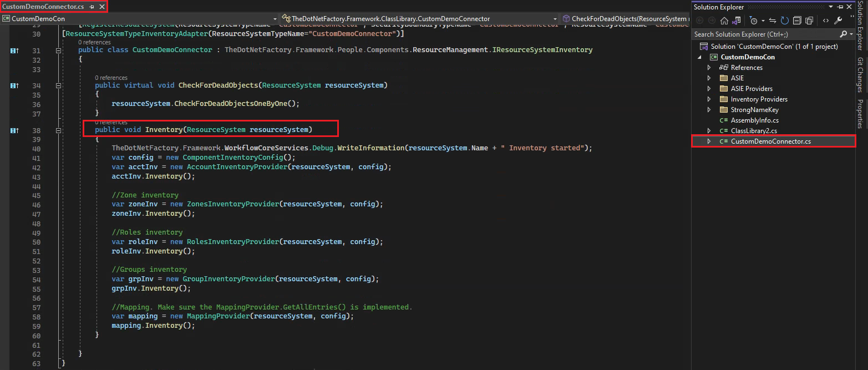Collapse All items in Solution Explorer
Image resolution: width=868 pixels, height=370 pixels.
coord(796,21)
